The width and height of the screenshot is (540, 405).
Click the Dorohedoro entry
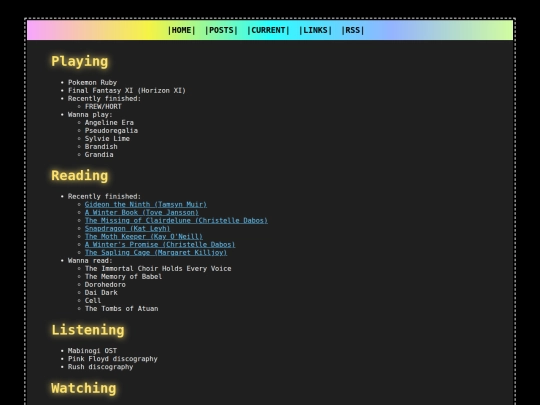pos(105,285)
